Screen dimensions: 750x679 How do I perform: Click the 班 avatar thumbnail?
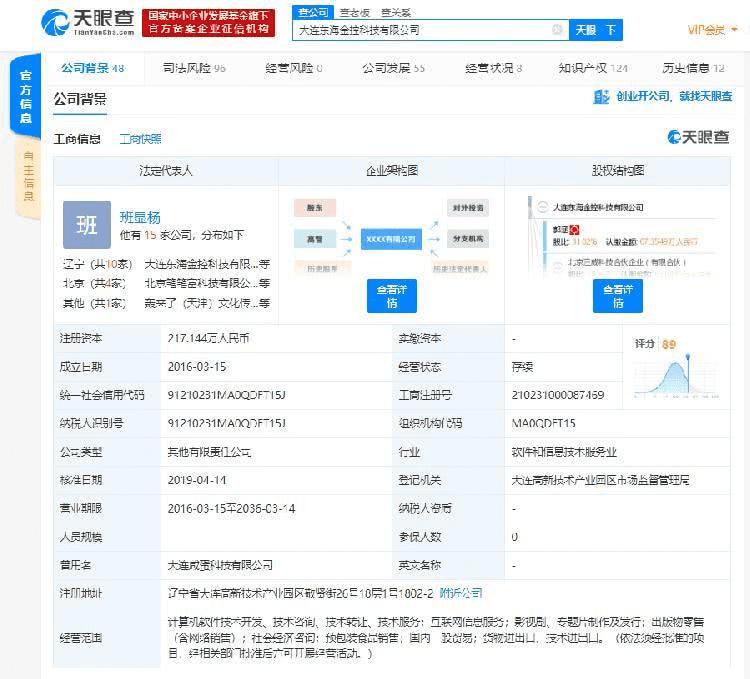87,224
